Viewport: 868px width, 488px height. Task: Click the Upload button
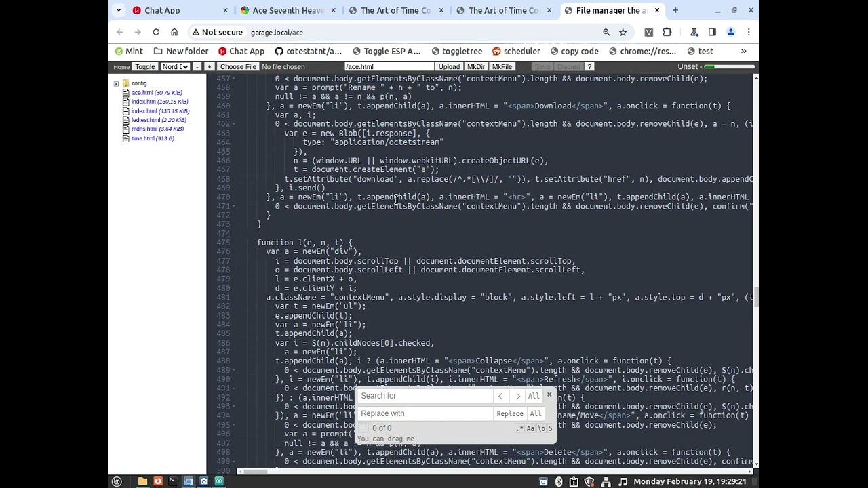coord(449,67)
